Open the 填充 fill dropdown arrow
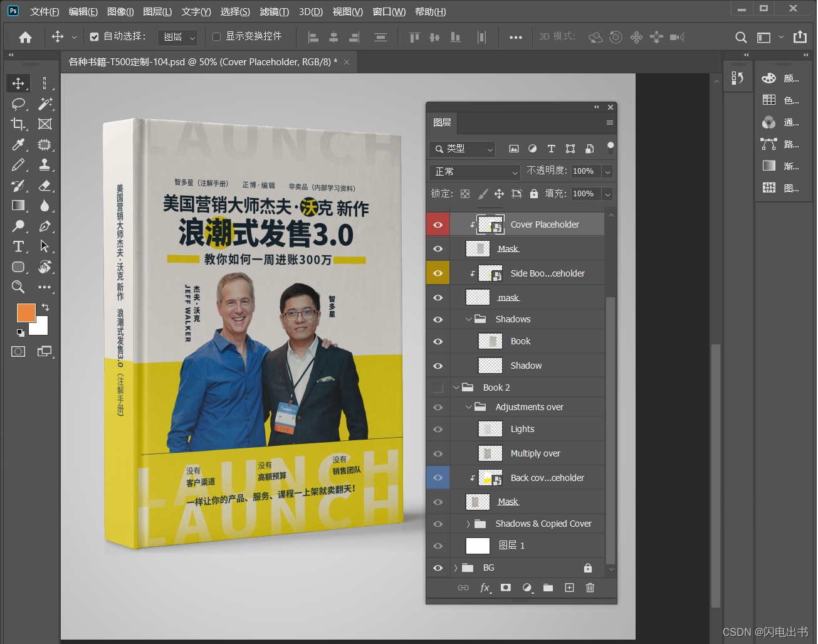818x644 pixels. pos(607,194)
